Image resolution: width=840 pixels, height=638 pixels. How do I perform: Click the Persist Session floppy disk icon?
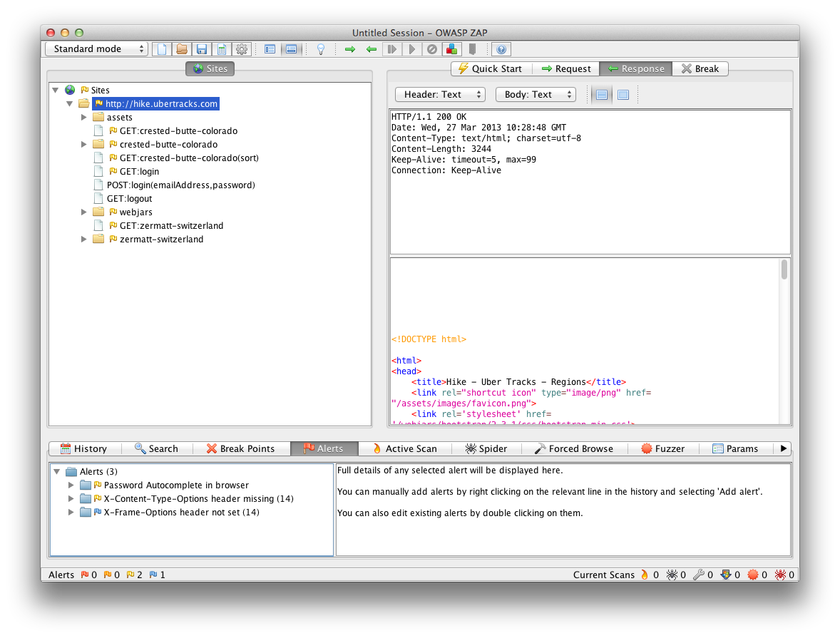[x=202, y=49]
